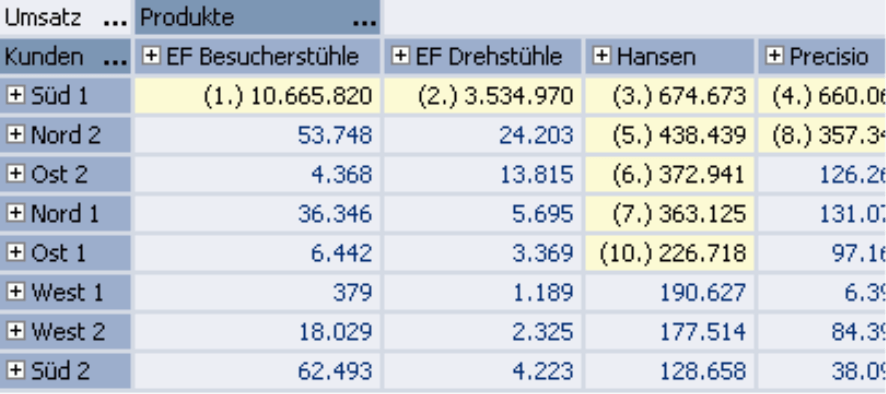Open the Umsatz ellipsis menu
Screen dimensions: 886x394
pos(115,23)
